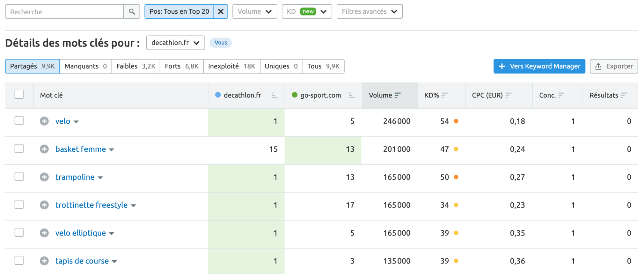Sort the table by Résultats icon
The width and height of the screenshot is (644, 274).
[624, 95]
